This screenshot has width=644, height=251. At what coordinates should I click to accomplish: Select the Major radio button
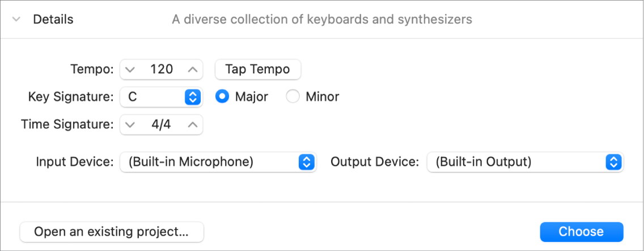(x=222, y=97)
